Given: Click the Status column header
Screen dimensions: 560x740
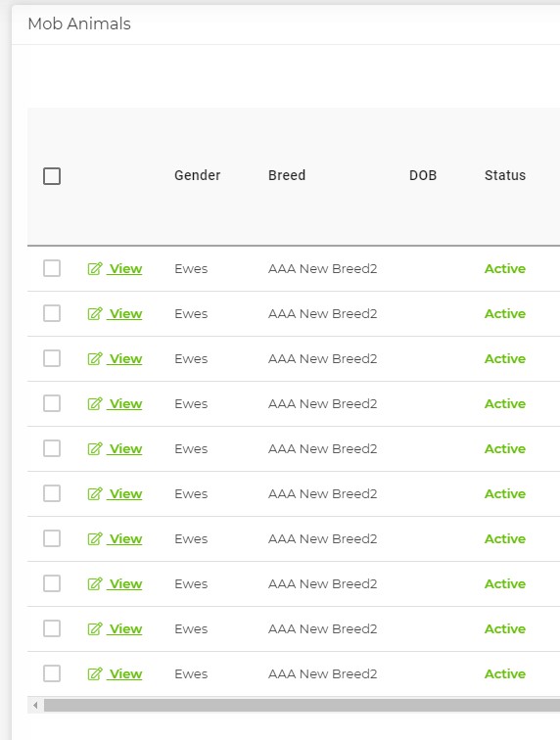Looking at the screenshot, I should (x=505, y=175).
